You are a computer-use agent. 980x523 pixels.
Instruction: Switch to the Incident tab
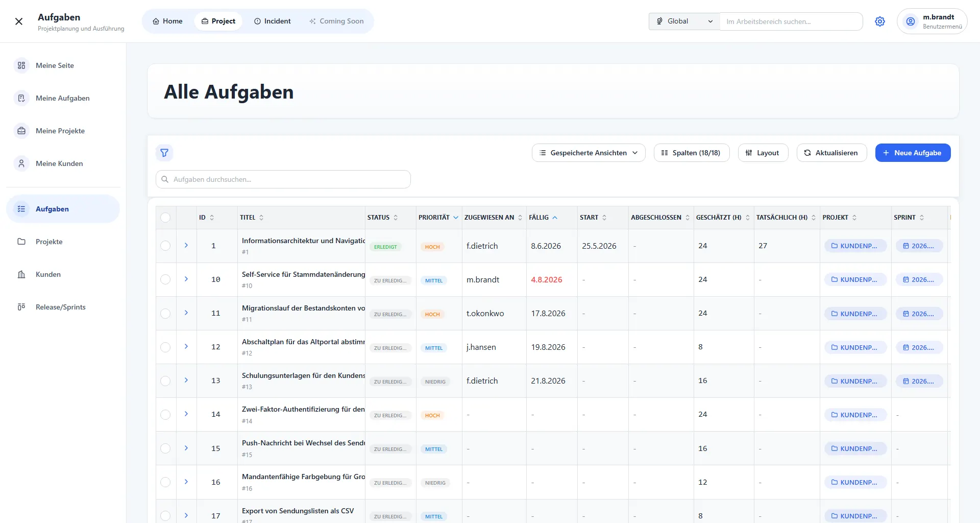point(272,21)
